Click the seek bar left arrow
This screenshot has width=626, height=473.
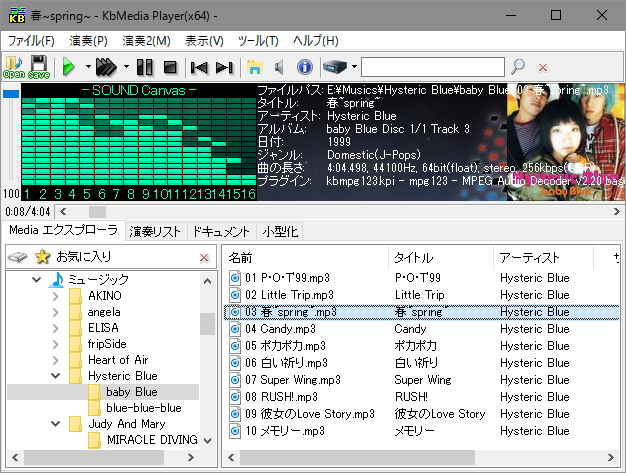coord(63,212)
